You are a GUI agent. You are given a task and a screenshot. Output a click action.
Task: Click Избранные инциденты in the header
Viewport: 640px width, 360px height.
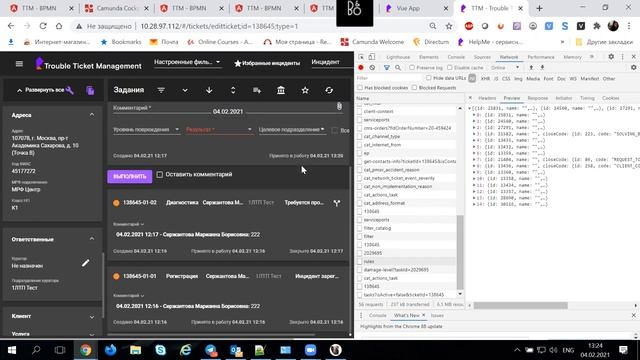[267, 63]
